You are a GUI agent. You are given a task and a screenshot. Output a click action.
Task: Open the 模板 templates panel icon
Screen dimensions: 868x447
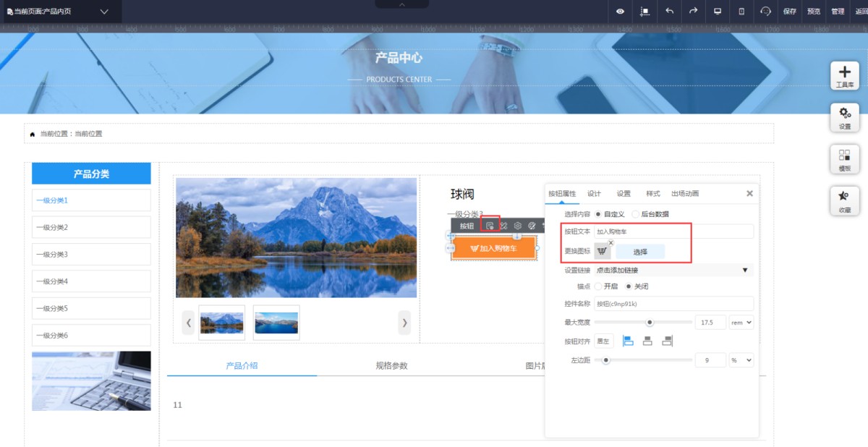pyautogui.click(x=844, y=158)
